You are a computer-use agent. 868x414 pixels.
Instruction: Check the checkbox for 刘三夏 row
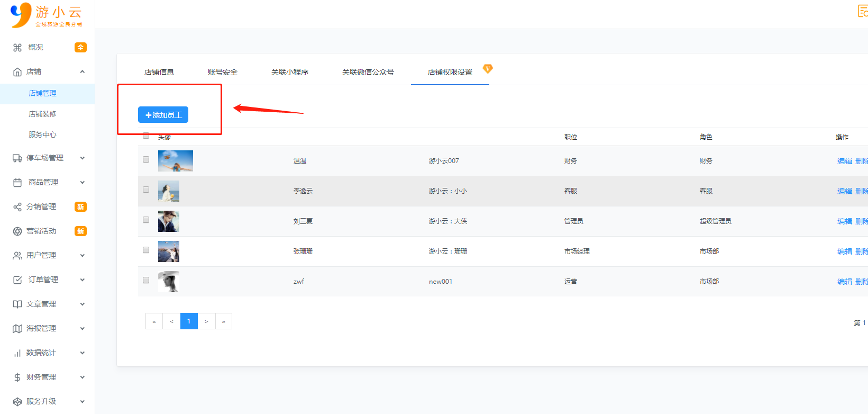[146, 220]
